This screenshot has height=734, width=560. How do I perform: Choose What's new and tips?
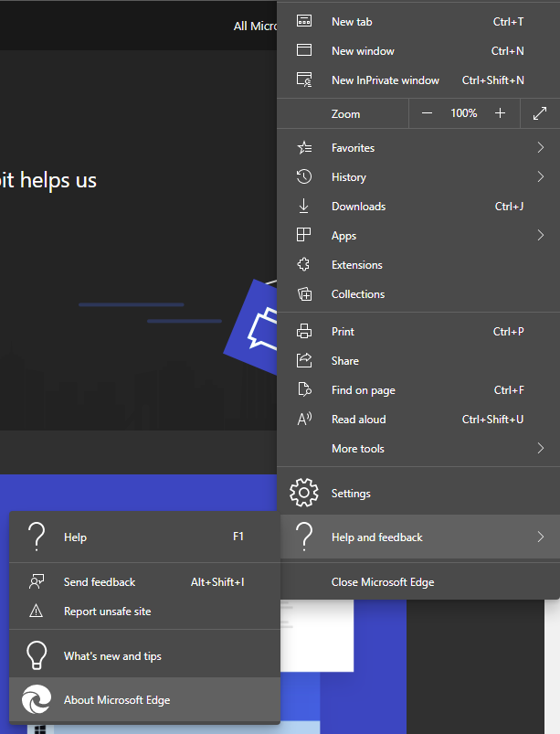(x=144, y=655)
